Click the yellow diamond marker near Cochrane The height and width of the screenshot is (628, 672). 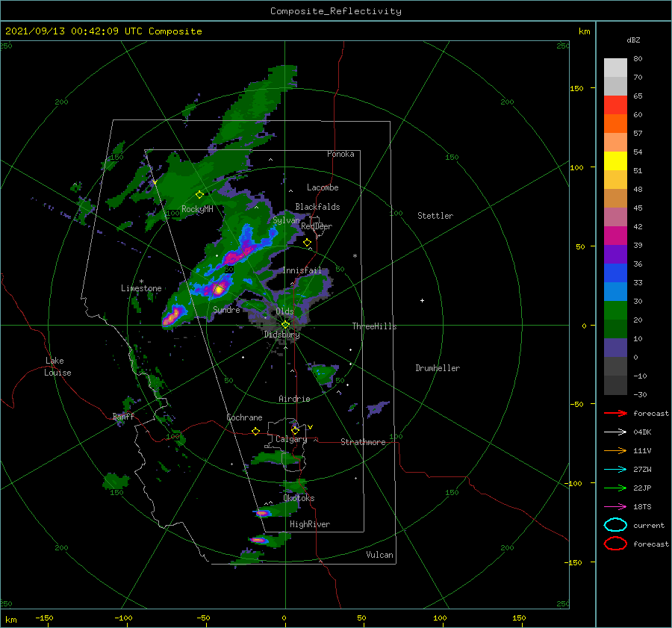click(x=255, y=431)
